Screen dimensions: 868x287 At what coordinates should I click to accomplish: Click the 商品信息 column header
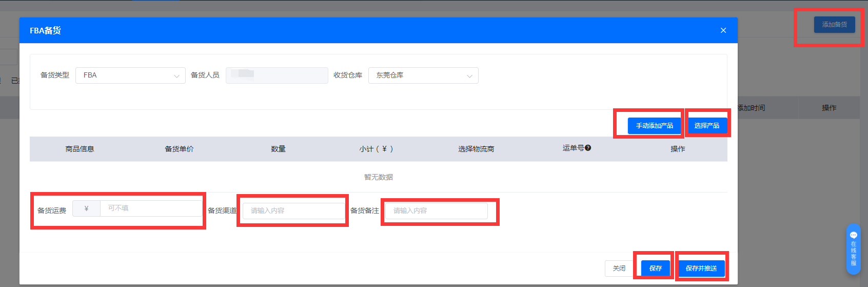pos(80,149)
